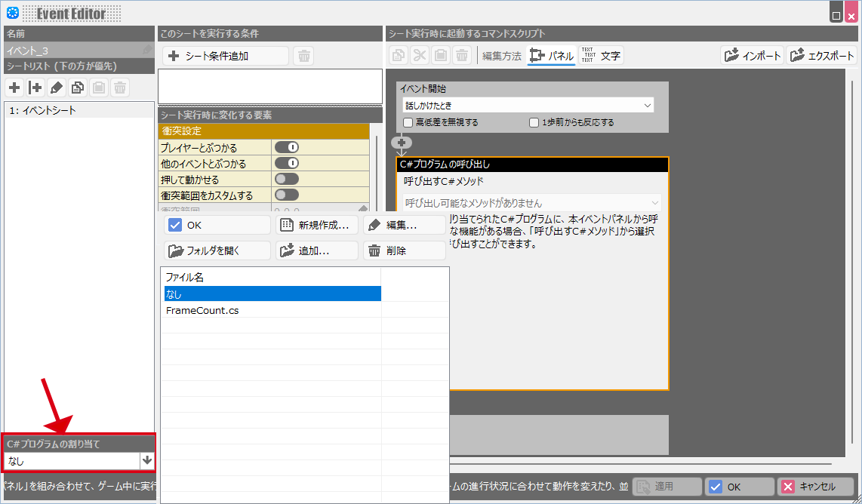Enable the 高低差を無視する checkbox
The width and height of the screenshot is (862, 504).
pos(408,122)
